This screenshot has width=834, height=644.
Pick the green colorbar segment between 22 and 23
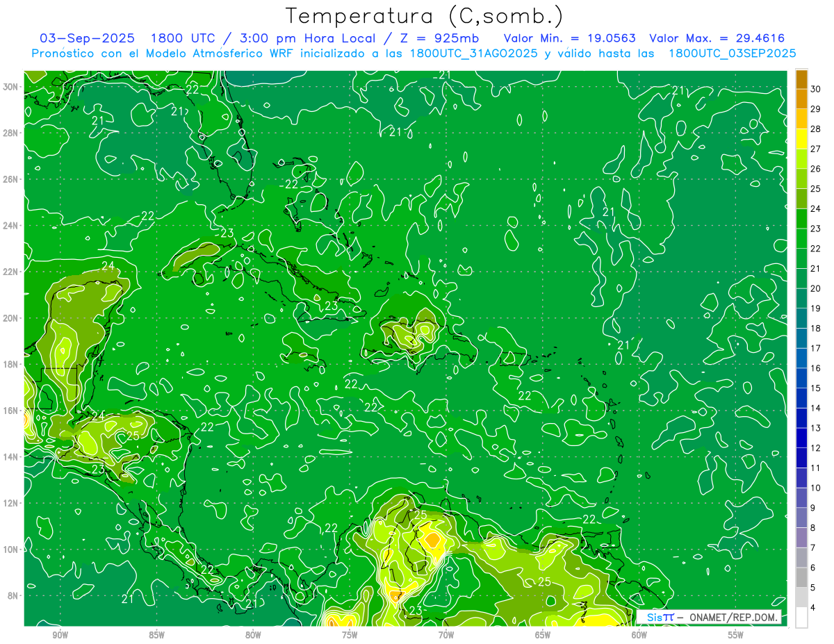(801, 239)
